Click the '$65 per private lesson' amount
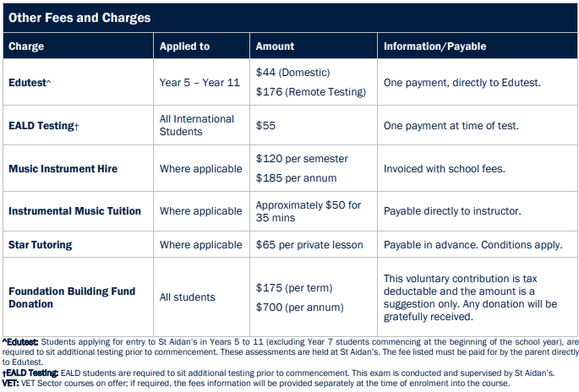 pos(309,245)
